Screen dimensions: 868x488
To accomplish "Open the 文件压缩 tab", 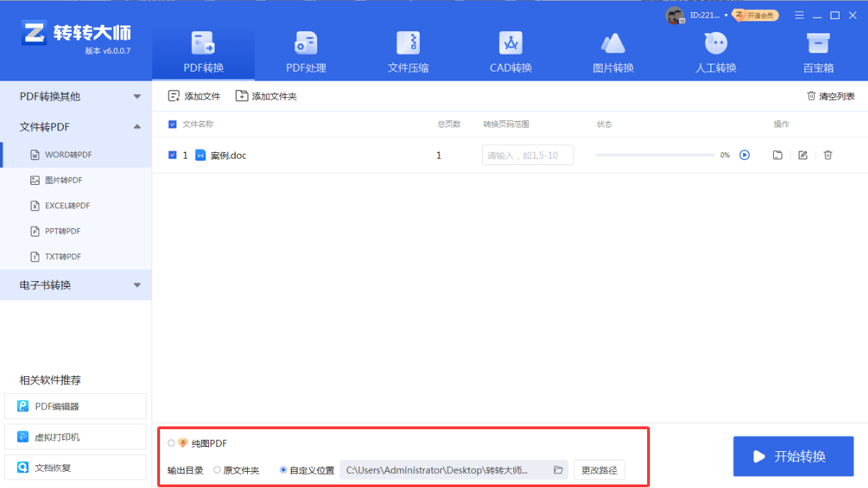I will pos(409,52).
